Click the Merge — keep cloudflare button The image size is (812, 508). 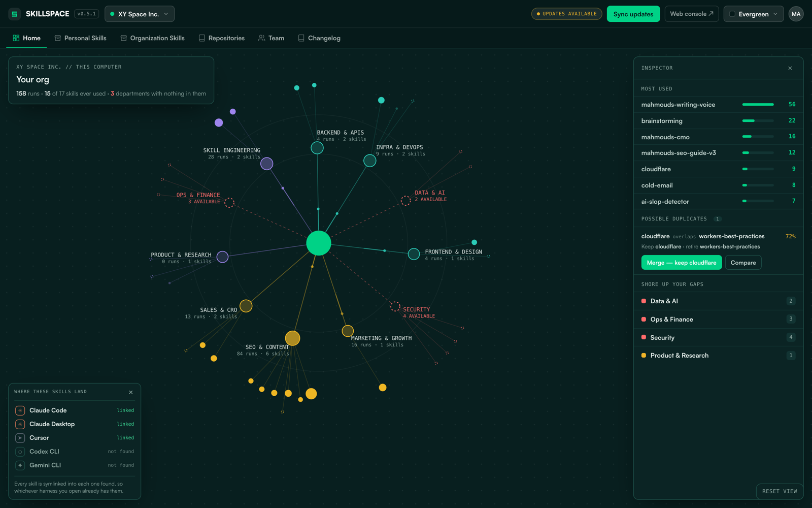point(682,263)
